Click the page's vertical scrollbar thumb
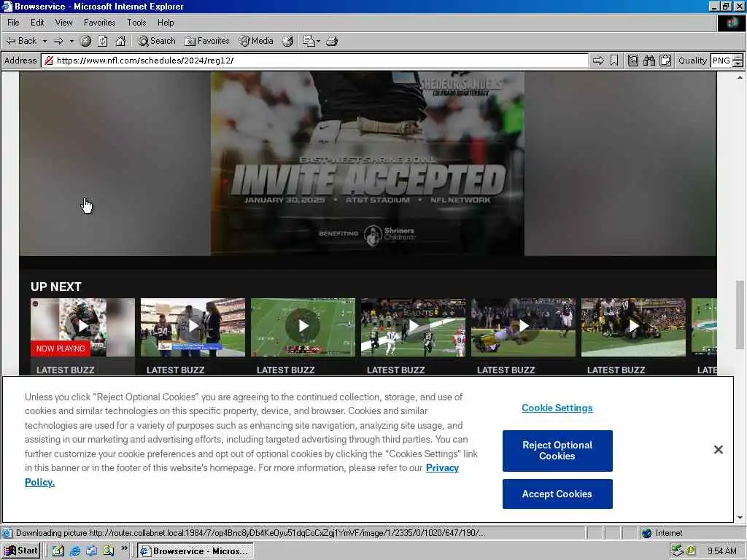 pos(740,314)
